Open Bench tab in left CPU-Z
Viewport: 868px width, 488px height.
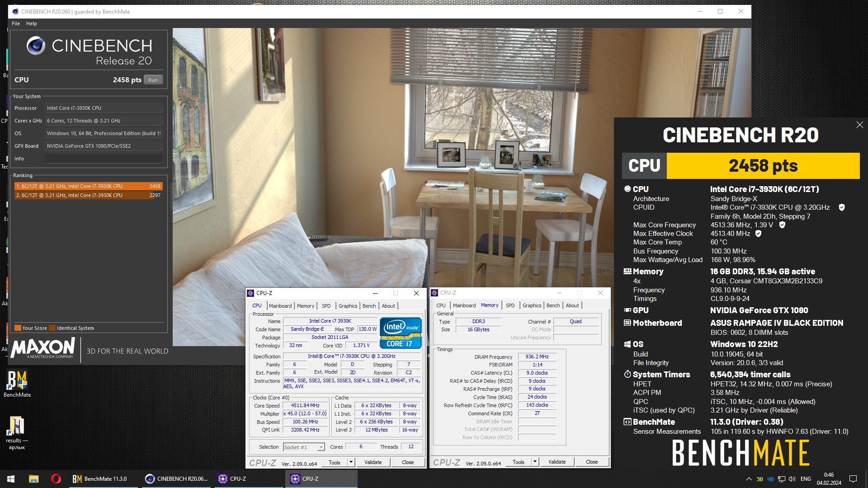[369, 306]
